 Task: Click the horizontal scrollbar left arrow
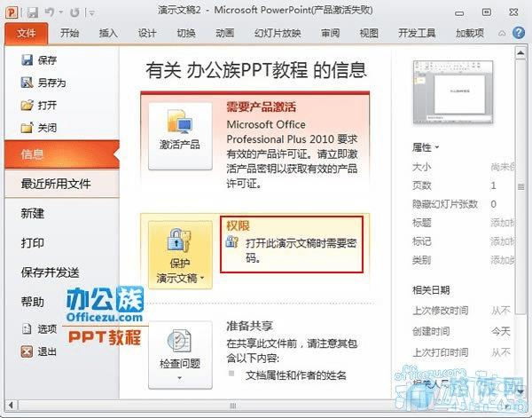tap(12, 405)
